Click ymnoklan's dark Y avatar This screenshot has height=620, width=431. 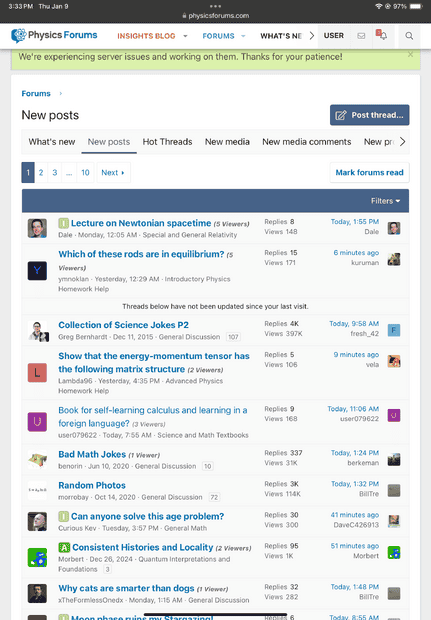(37, 271)
